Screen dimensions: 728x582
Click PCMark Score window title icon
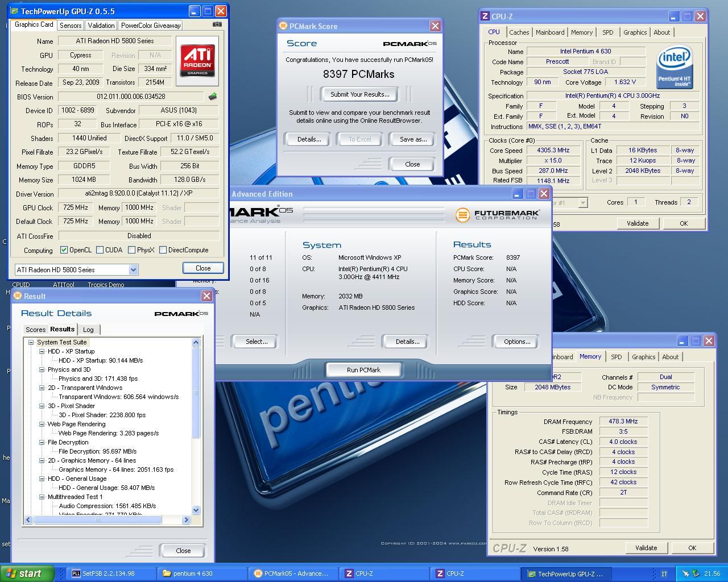point(283,26)
